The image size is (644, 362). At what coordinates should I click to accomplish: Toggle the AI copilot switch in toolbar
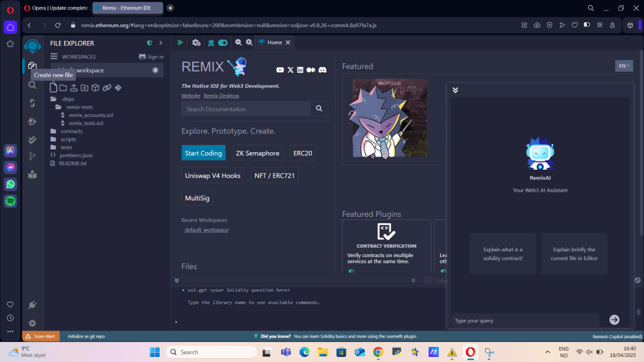point(223,43)
